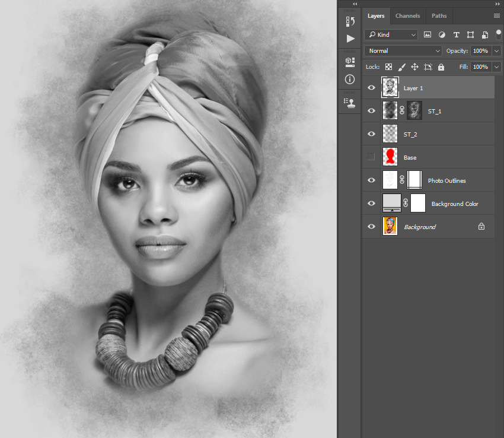Open the Info panel icon

click(350, 79)
